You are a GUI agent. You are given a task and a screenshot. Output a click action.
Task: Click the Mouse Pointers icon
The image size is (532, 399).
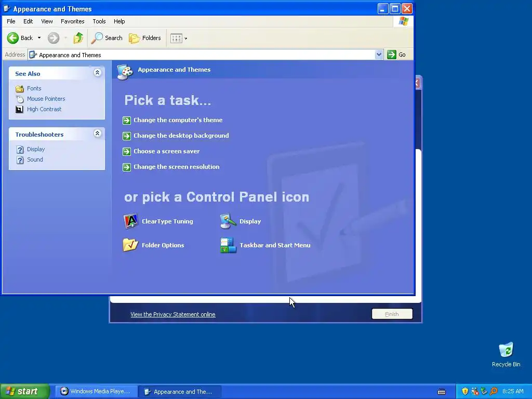tap(20, 99)
